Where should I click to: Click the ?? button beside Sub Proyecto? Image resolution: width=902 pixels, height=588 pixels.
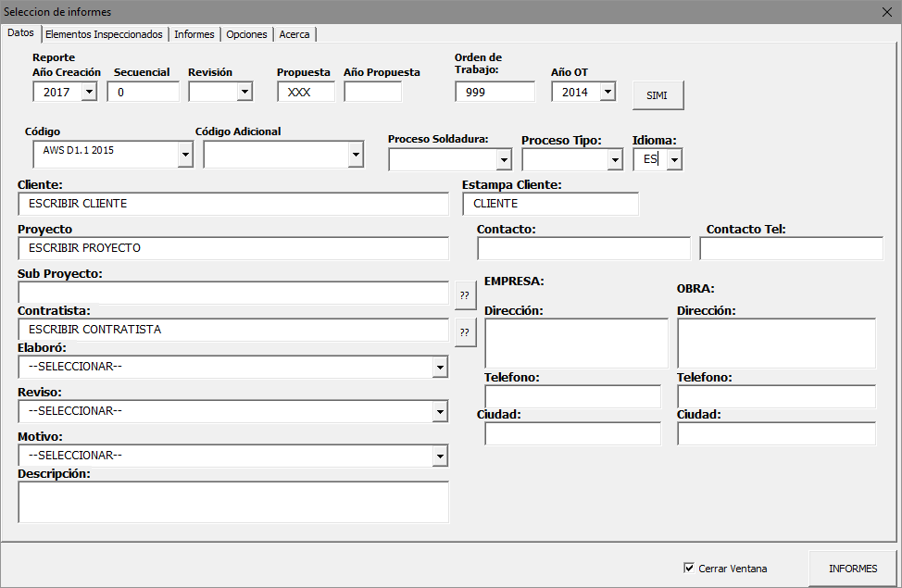pos(465,295)
